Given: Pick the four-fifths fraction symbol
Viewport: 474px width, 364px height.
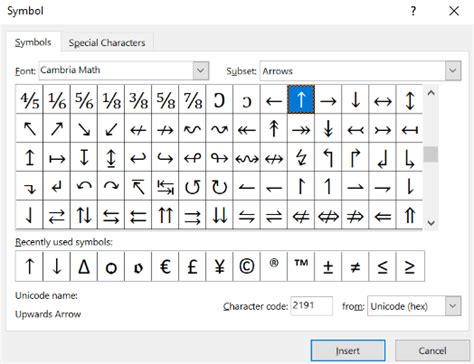Looking at the screenshot, I should pos(29,100).
